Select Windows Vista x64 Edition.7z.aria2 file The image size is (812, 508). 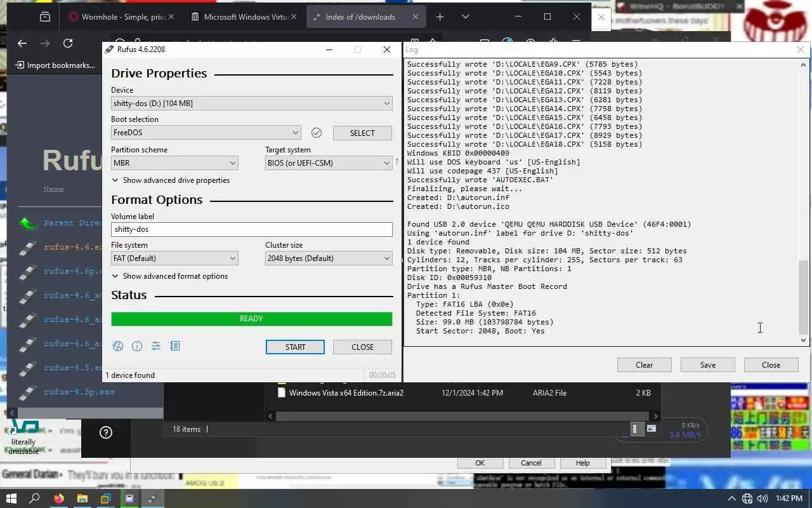[346, 392]
